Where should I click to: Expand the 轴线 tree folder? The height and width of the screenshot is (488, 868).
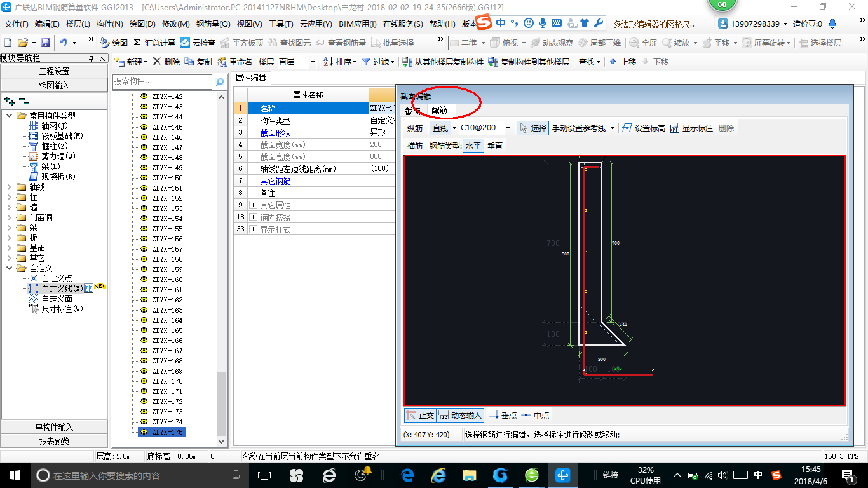[10, 187]
